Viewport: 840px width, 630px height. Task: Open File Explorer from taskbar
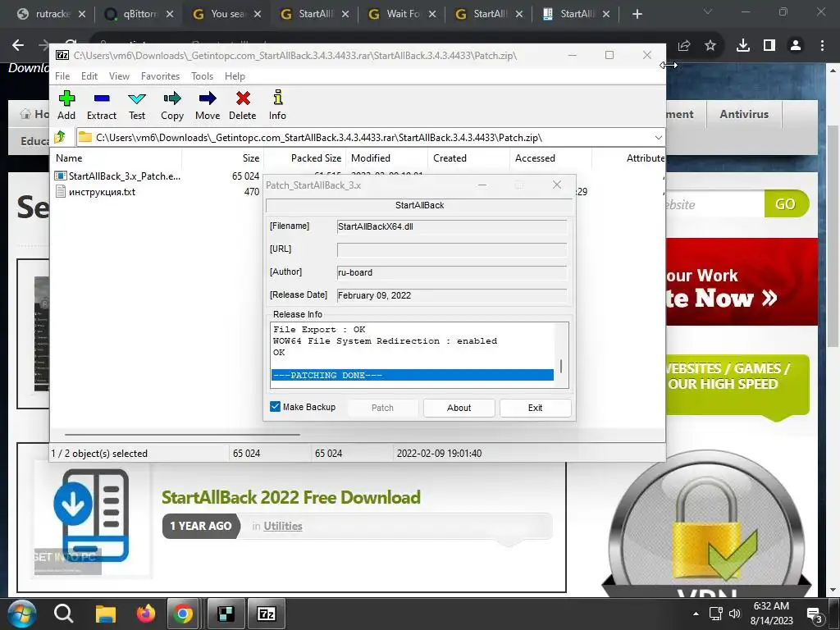[106, 614]
